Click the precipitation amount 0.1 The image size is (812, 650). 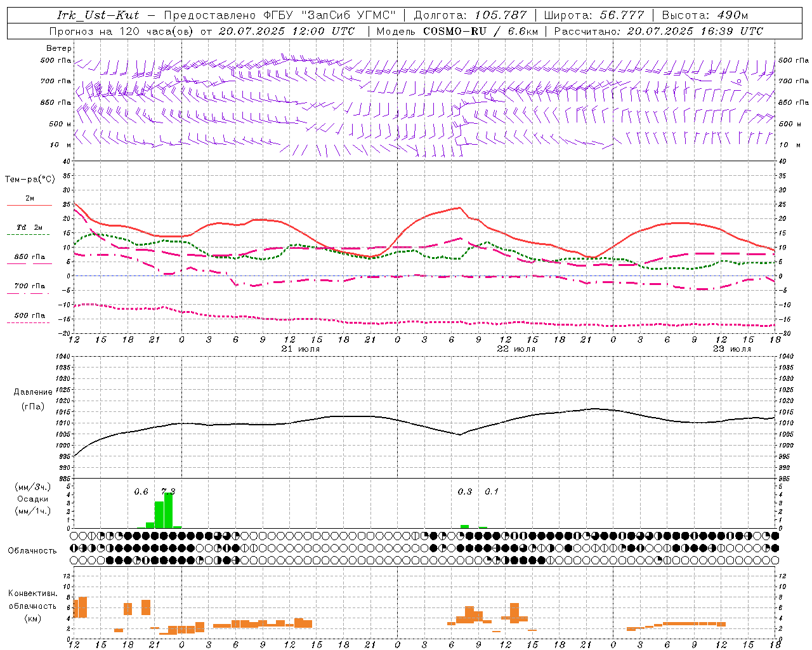point(492,492)
